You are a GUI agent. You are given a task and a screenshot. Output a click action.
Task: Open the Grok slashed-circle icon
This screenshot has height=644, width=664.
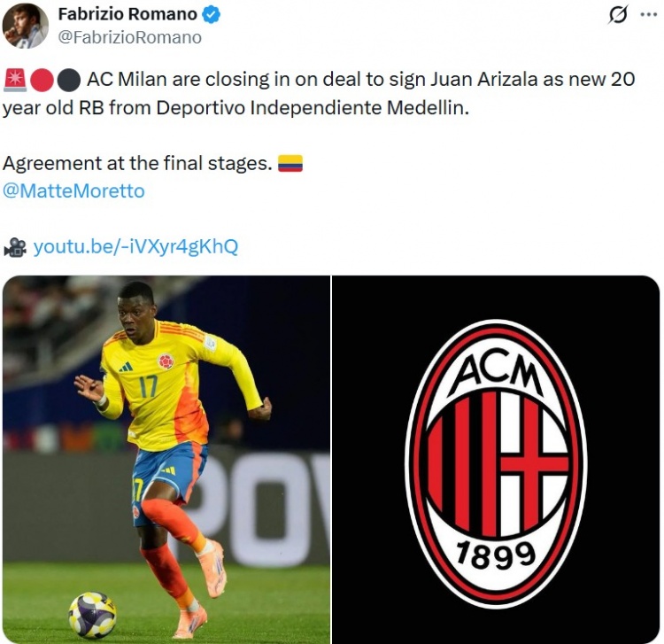618,15
